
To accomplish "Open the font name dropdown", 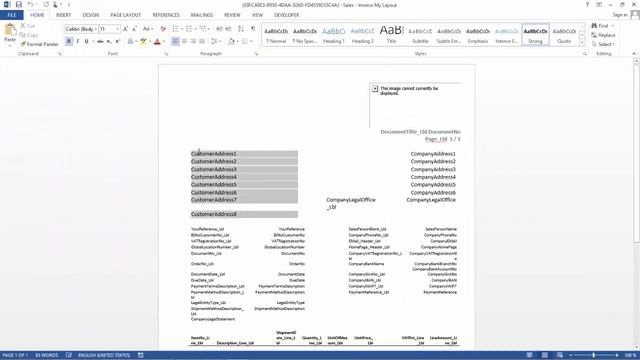I will (96, 29).
